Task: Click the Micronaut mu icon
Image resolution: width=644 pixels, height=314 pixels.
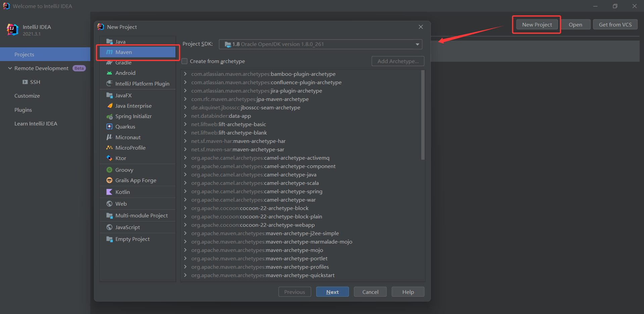Action: 109,137
